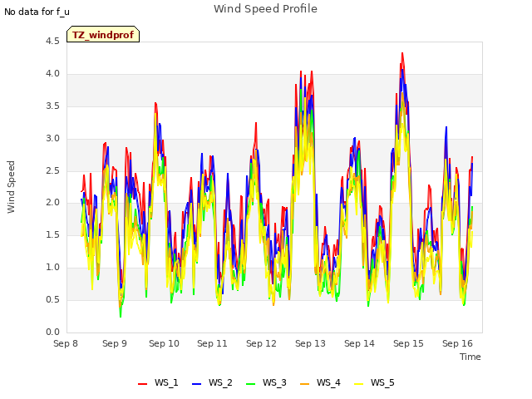
Task: Click the 0.0 y-axis tick label
Action: tap(52, 332)
